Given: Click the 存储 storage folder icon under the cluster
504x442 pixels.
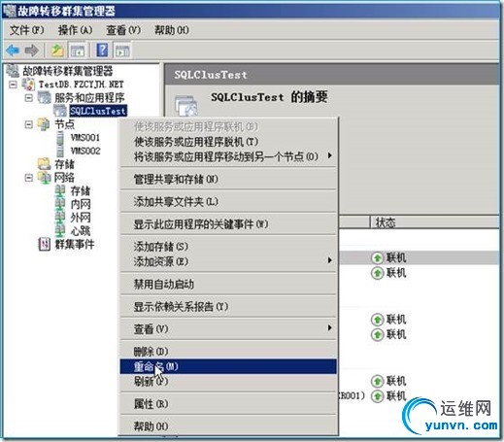Looking at the screenshot, I should point(44,164).
